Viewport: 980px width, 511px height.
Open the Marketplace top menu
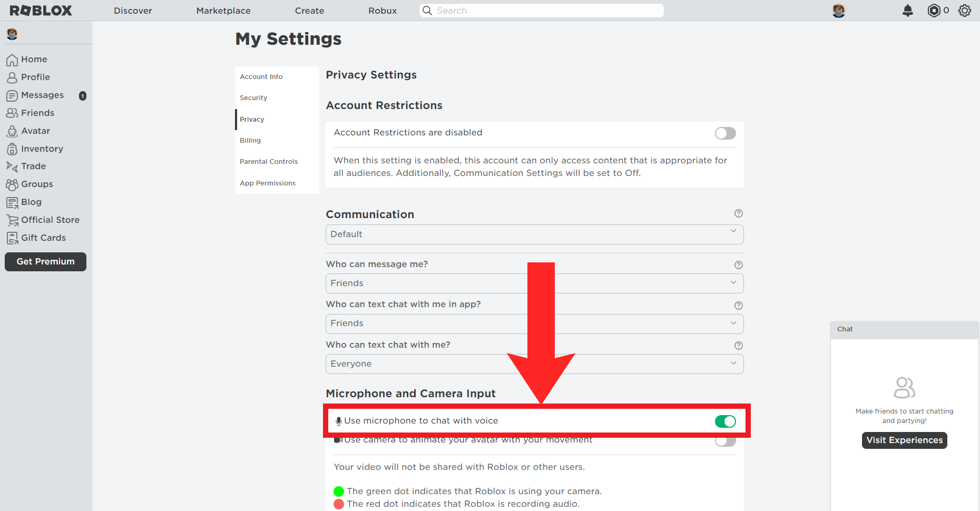(223, 11)
